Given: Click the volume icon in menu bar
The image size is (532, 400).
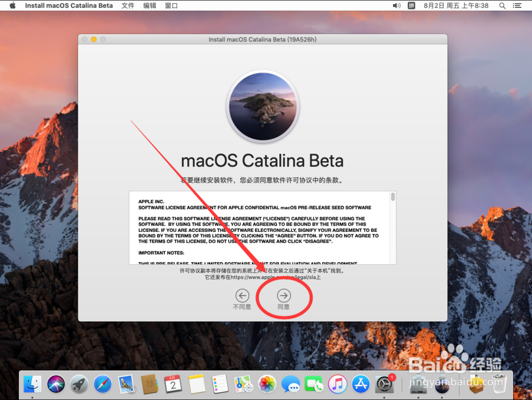Looking at the screenshot, I should (x=396, y=5).
